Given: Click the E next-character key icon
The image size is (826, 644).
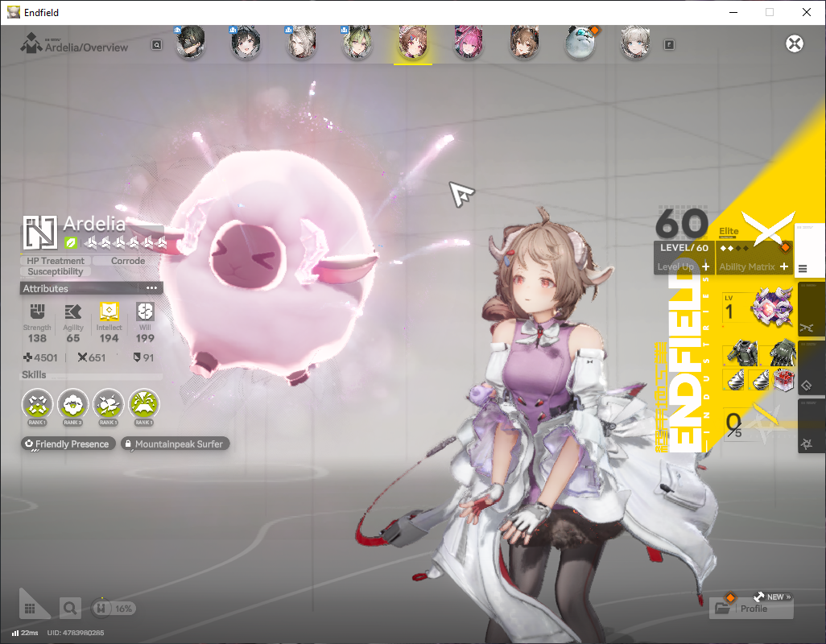Looking at the screenshot, I should tap(669, 45).
